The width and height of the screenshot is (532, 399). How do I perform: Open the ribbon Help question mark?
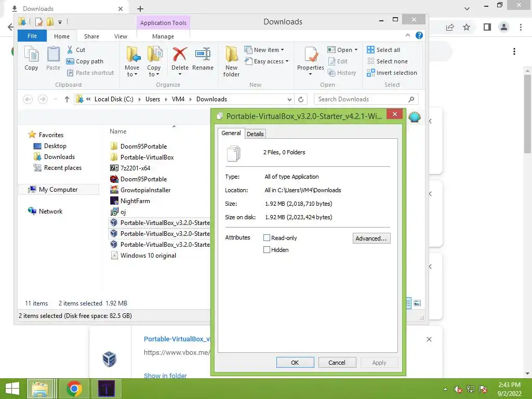point(419,35)
